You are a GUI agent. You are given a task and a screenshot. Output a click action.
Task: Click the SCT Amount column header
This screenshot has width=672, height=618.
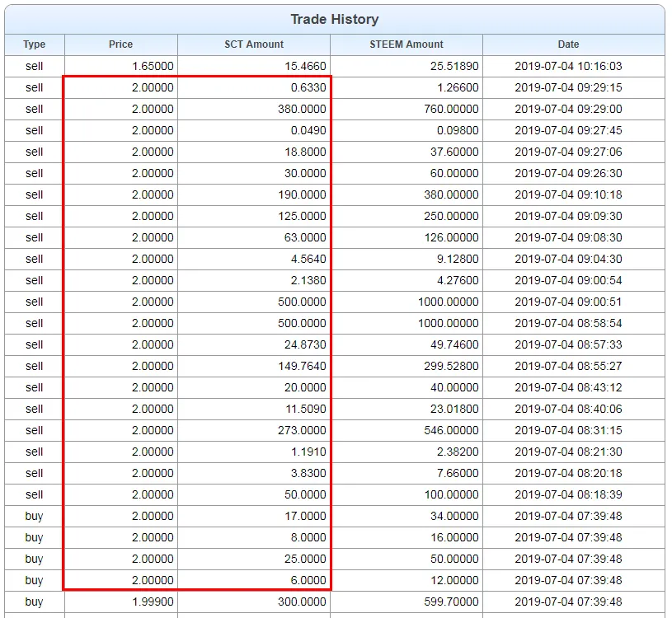point(253,44)
